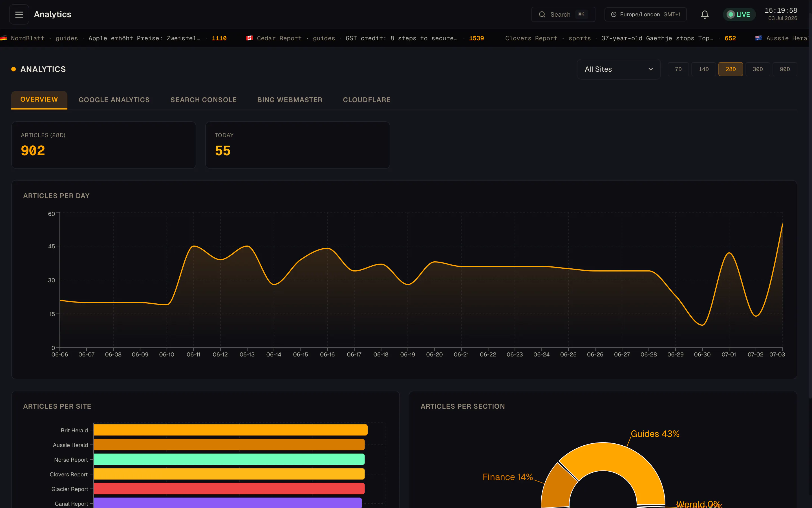
Task: Click the Glacier Report axis label
Action: pos(70,489)
